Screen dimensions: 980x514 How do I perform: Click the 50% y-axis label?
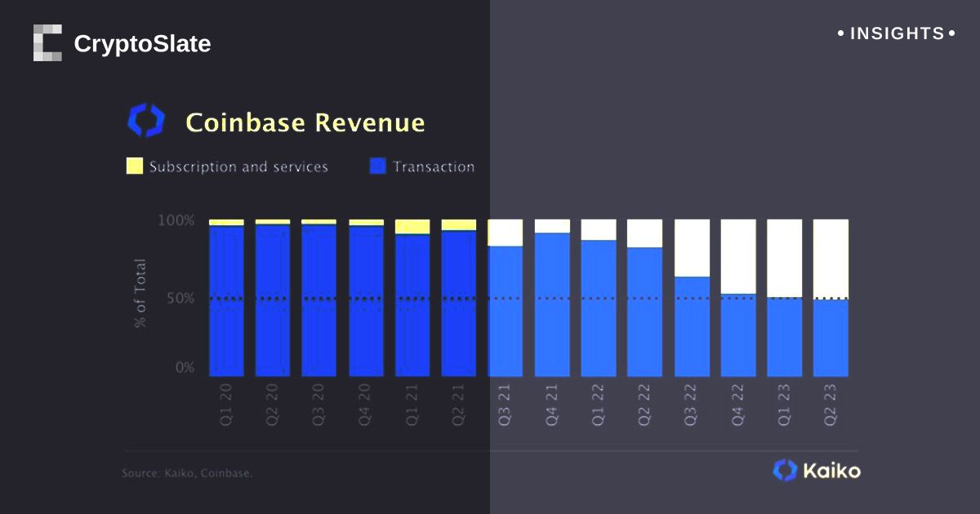tap(179, 298)
